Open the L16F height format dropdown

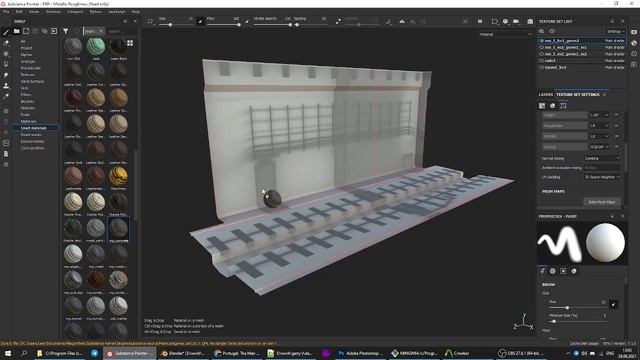coord(599,116)
